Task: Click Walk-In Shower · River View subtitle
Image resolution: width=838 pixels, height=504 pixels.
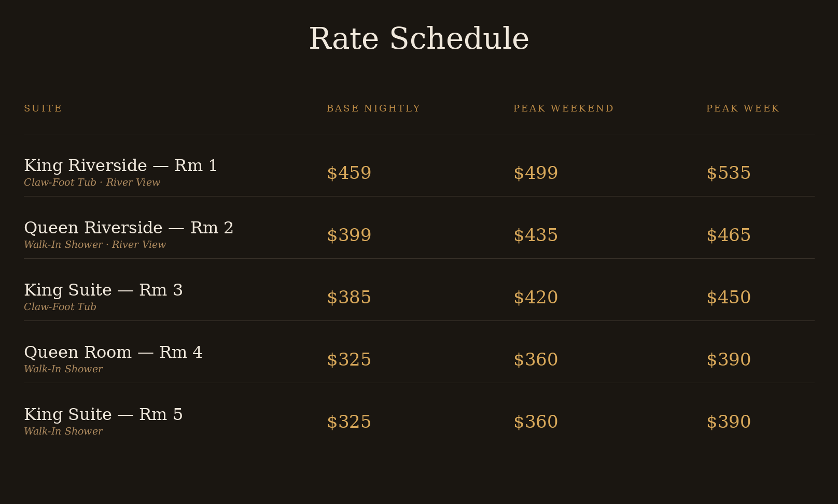Action: (95, 245)
